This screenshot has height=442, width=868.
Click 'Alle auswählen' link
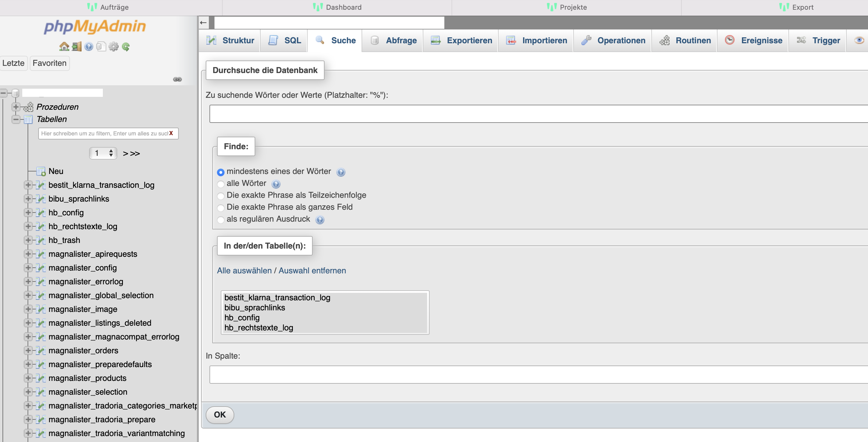(244, 271)
